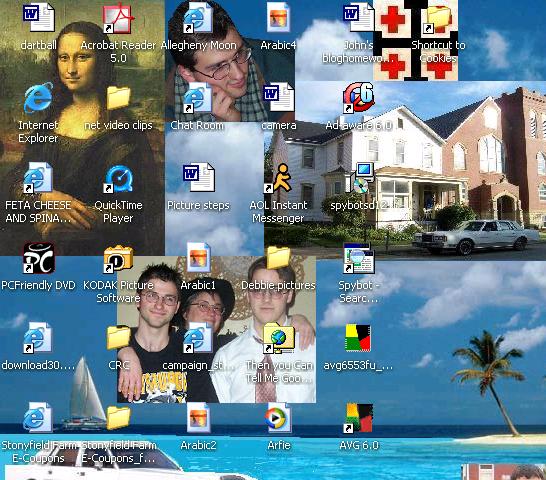Launch Spybot - Search shortcut

pyautogui.click(x=359, y=258)
